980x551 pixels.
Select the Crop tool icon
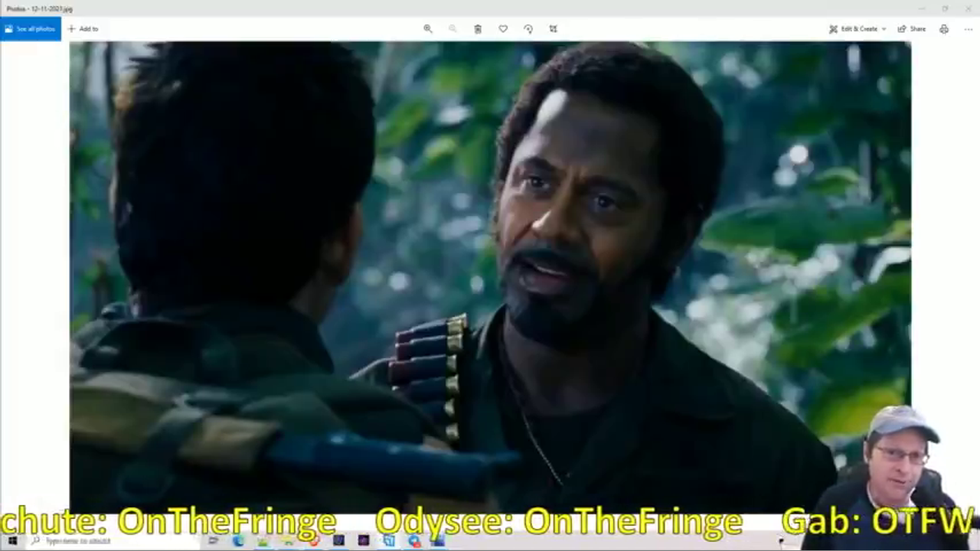[x=554, y=29]
